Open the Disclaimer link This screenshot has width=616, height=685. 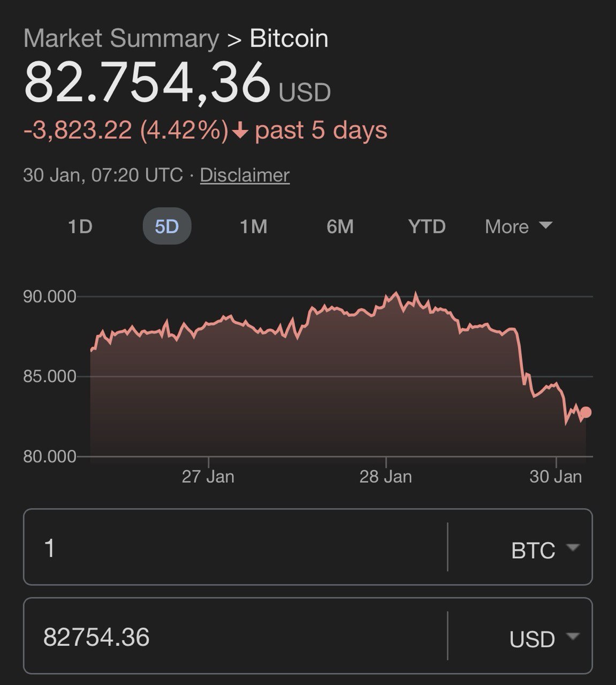pyautogui.click(x=245, y=175)
